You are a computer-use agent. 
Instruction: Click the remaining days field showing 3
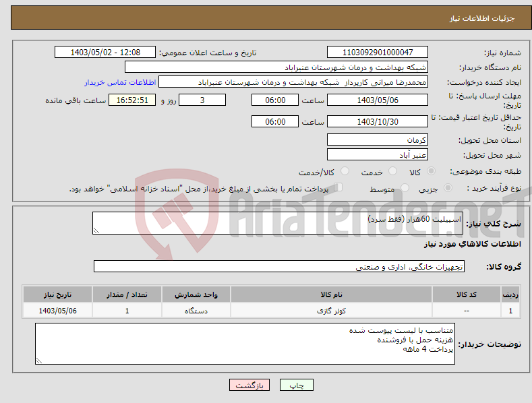click(x=202, y=100)
